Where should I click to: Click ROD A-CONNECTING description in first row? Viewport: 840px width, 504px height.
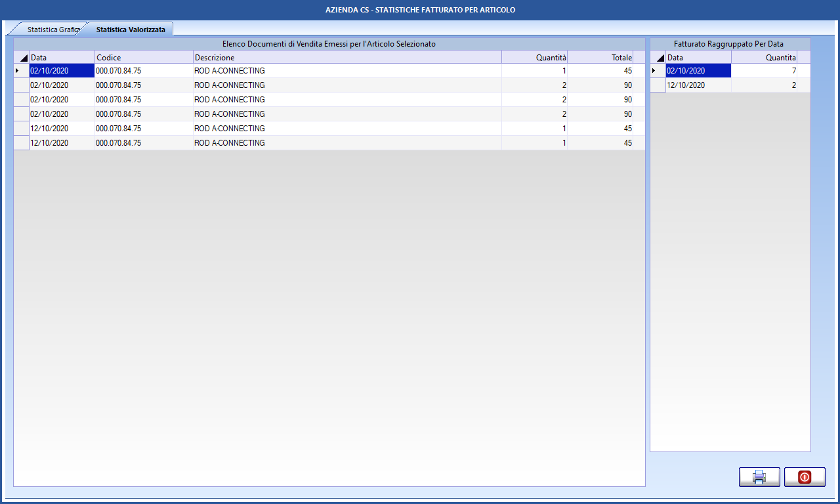[347, 71]
